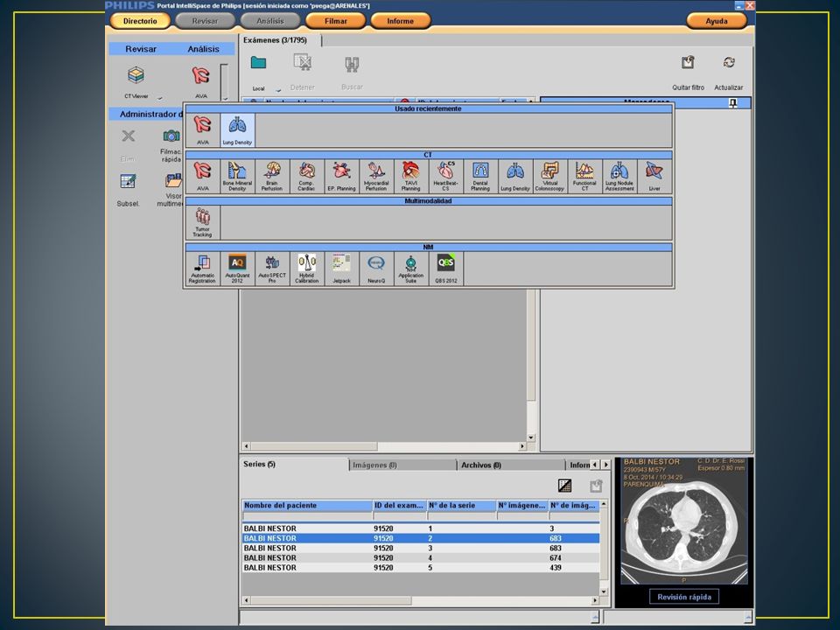Launch Lung Density in the CT row
The height and width of the screenshot is (630, 840).
(515, 176)
